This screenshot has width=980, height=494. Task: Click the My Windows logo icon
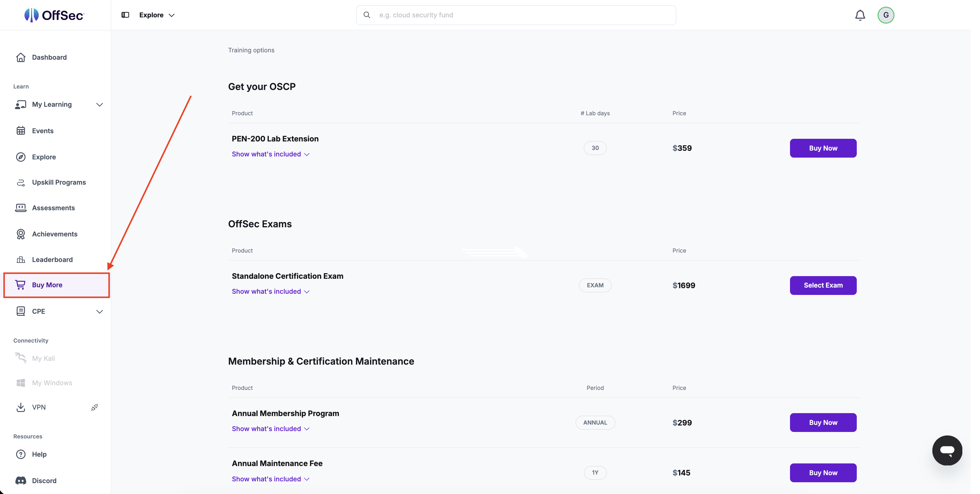coord(21,383)
